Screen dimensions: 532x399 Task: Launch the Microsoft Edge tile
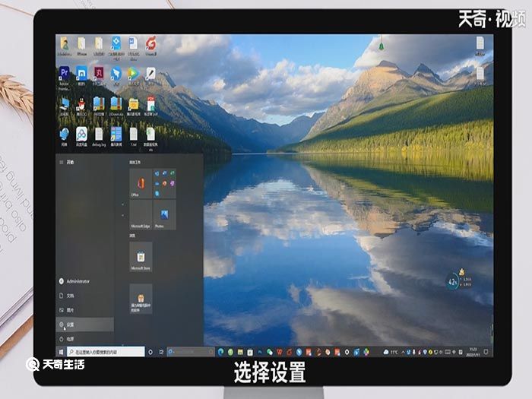point(140,214)
